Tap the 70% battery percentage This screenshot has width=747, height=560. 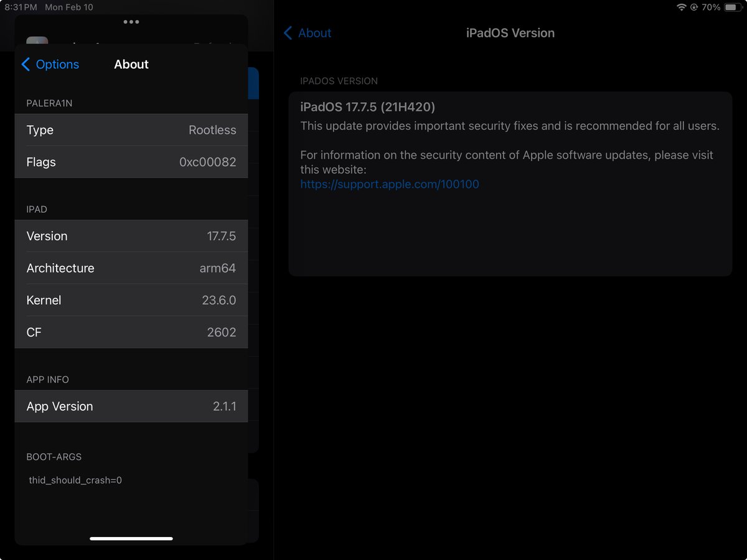pyautogui.click(x=711, y=7)
